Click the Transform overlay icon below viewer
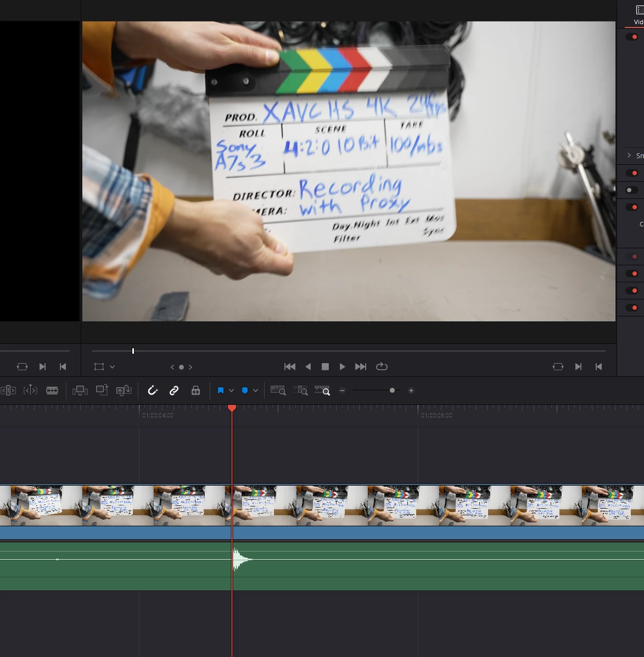Screen dimensions: 644x657 coord(99,366)
